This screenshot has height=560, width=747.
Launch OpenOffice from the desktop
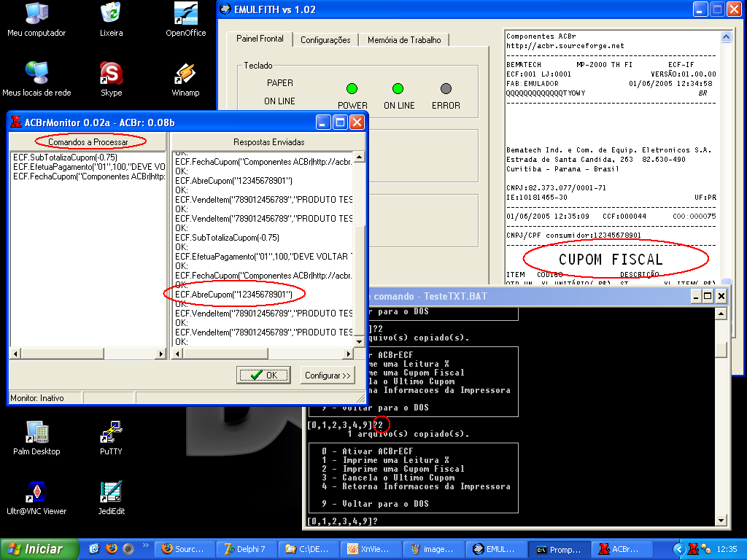coord(185,15)
